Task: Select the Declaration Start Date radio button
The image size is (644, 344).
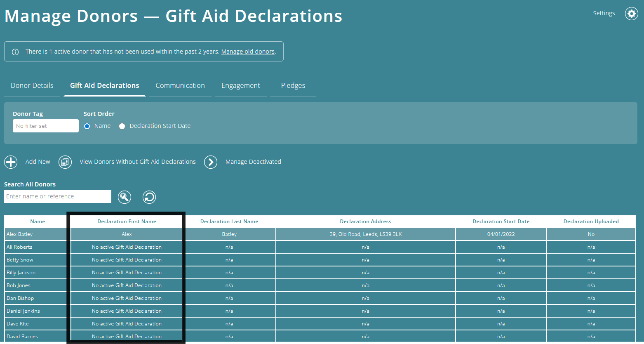Action: point(122,126)
